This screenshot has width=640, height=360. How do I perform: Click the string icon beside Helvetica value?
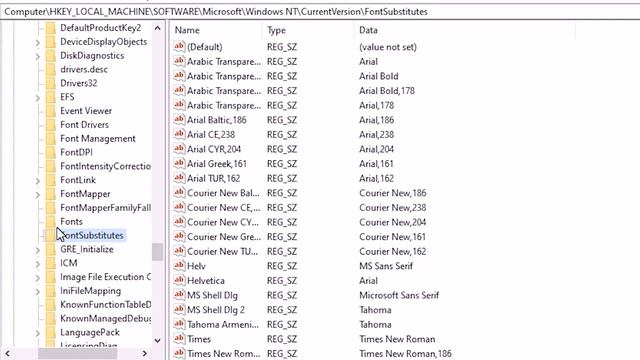[x=179, y=280]
